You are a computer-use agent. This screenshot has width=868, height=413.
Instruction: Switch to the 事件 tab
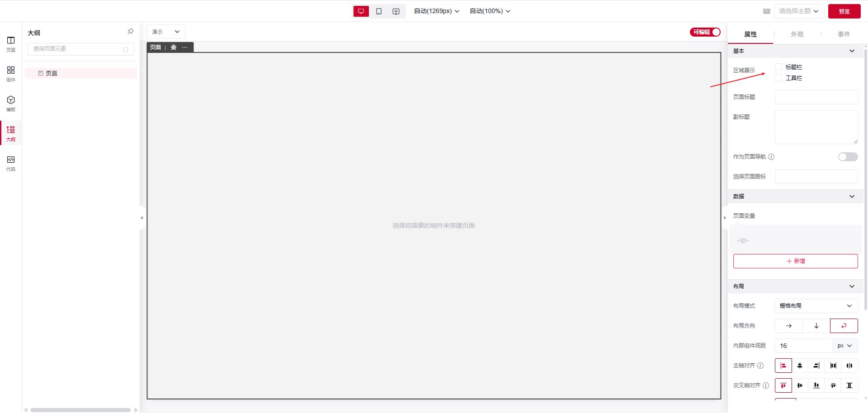click(844, 34)
